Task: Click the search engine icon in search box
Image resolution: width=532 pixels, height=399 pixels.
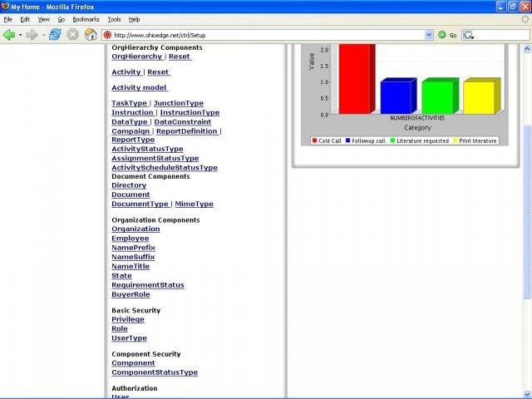Action: 469,35
